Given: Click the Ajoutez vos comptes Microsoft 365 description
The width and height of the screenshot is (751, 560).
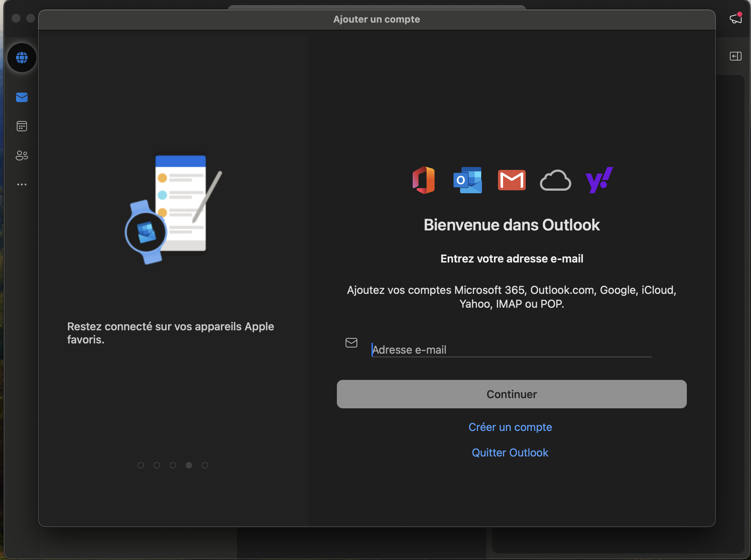Looking at the screenshot, I should tap(512, 297).
